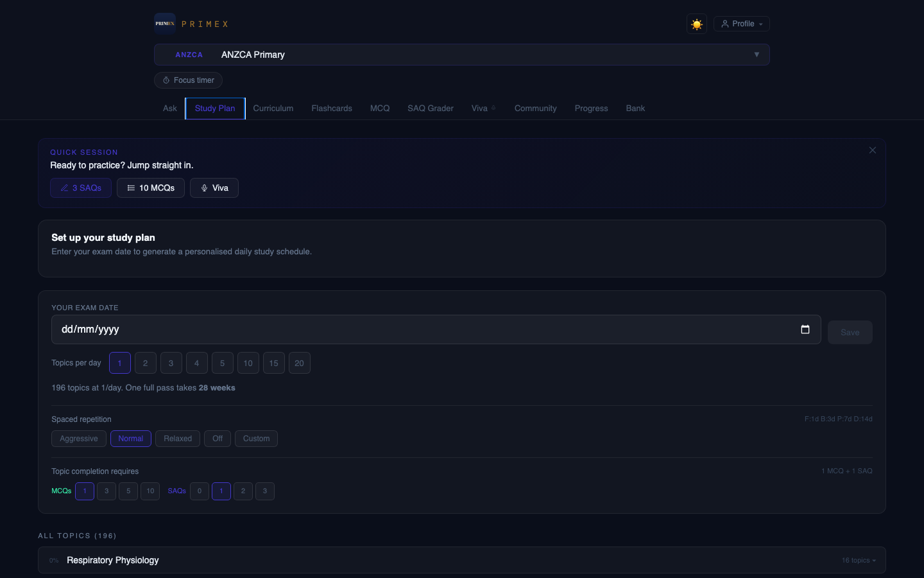This screenshot has height=578, width=924.
Task: Switch to the SAQ Grader tab
Action: click(x=431, y=109)
